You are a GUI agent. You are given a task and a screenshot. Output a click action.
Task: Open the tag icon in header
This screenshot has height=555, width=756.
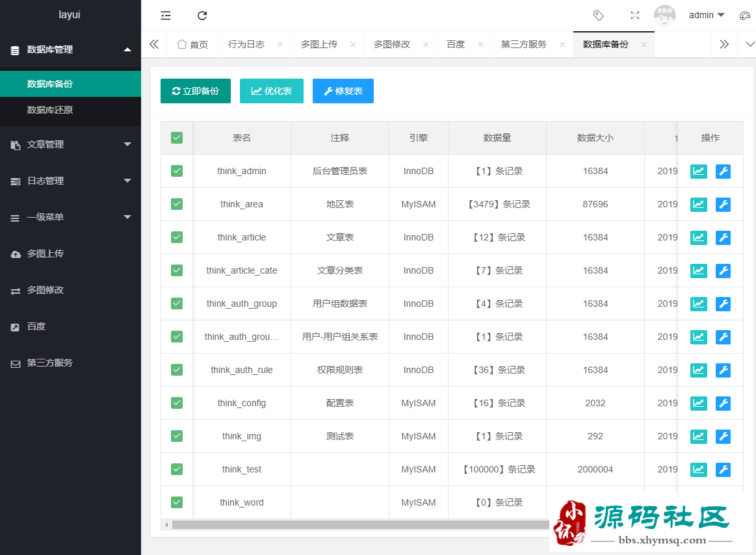tap(598, 16)
